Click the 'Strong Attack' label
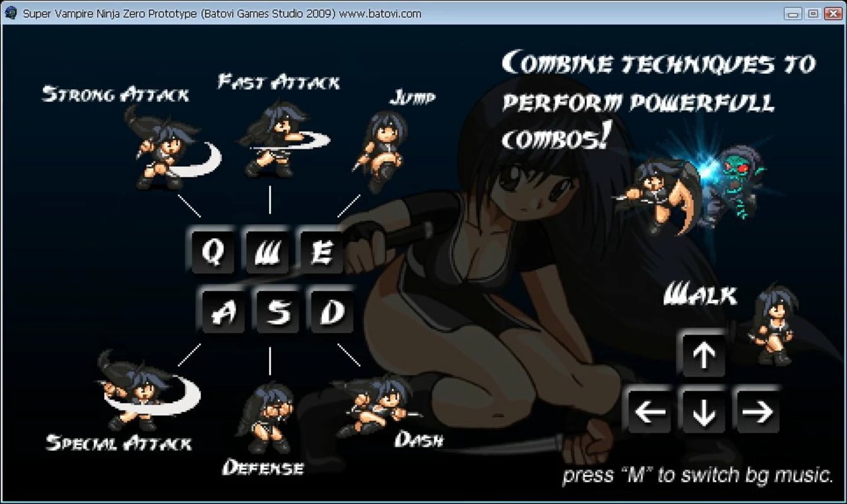Viewport: 847px width, 504px height. pos(115,94)
